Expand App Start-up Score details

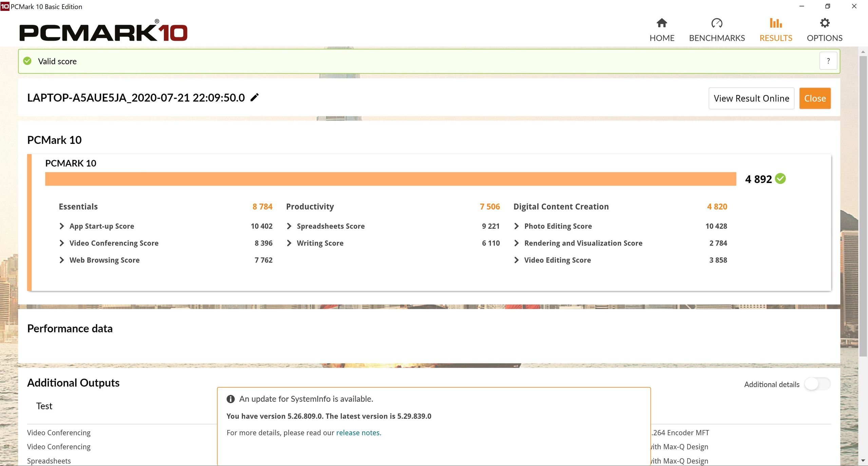[62, 226]
